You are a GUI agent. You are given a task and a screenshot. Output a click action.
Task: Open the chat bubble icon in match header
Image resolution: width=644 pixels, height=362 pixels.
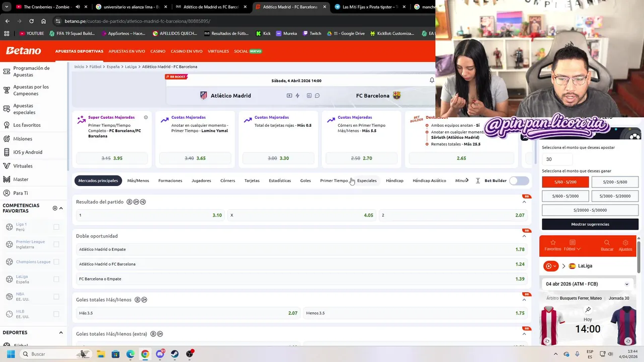[x=317, y=96]
